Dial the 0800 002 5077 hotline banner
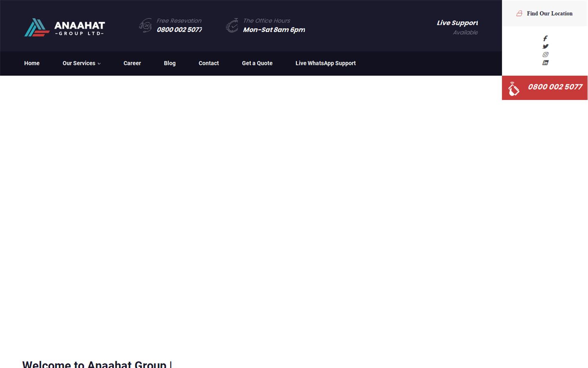This screenshot has width=588, height=368. click(x=555, y=87)
